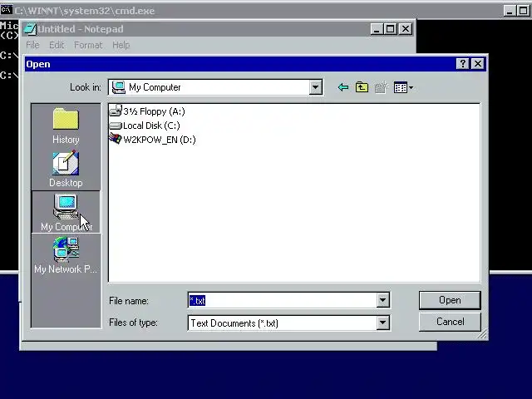Minimize the cmd.exe window
532x399 pixels.
(x=509, y=11)
